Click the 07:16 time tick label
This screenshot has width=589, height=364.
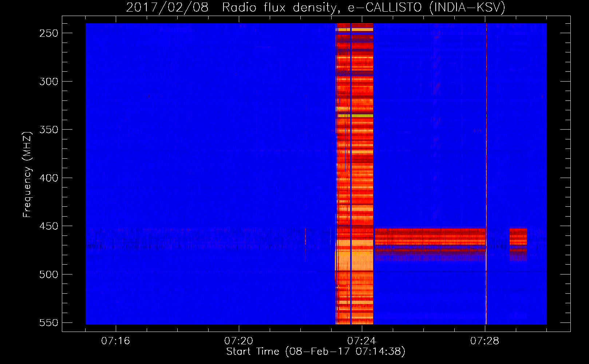coord(115,341)
